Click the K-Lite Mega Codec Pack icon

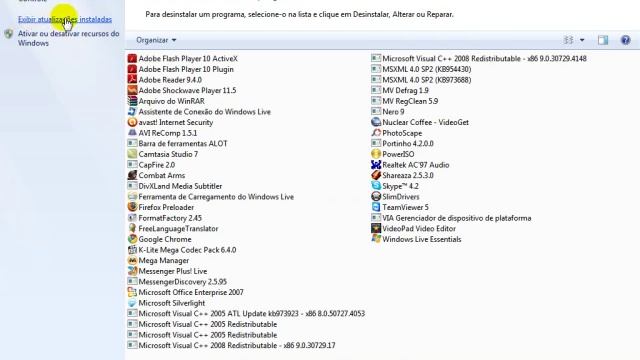[132, 249]
